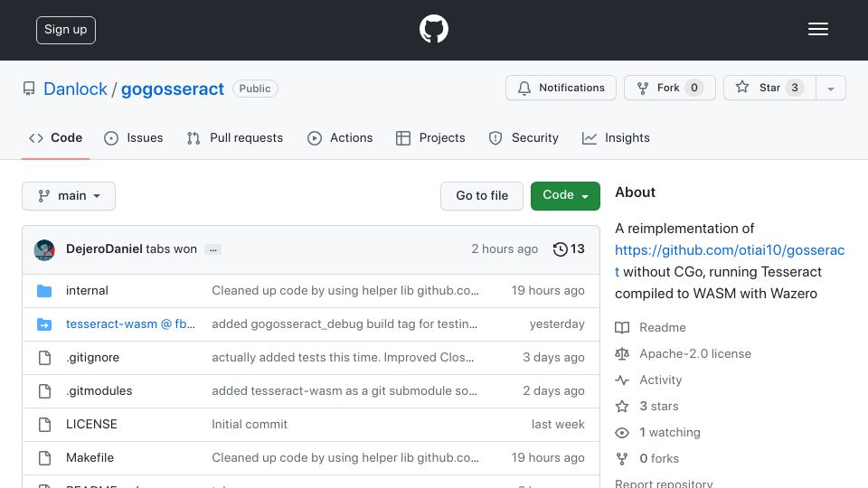Click the tesseract-wasm submodule folder icon
Image resolution: width=868 pixels, height=488 pixels.
click(44, 324)
